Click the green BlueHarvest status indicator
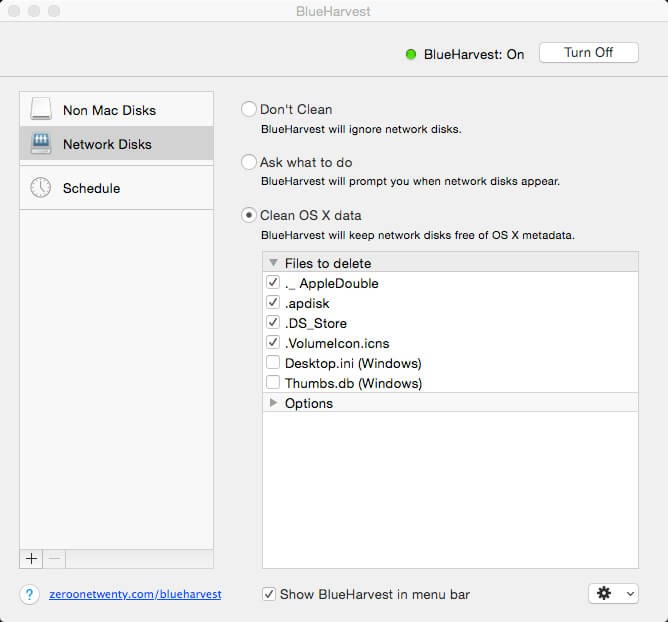 pos(411,54)
